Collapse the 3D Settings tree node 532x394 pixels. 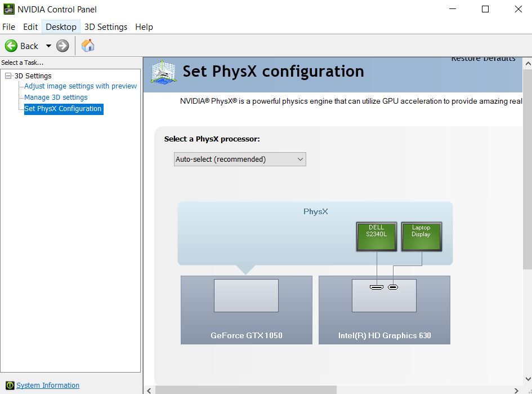[8, 76]
